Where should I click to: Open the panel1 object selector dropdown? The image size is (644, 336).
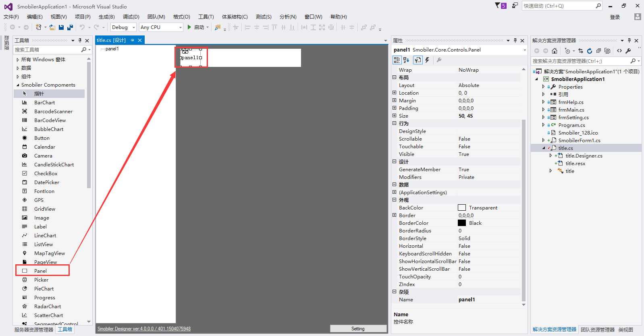[x=525, y=50]
